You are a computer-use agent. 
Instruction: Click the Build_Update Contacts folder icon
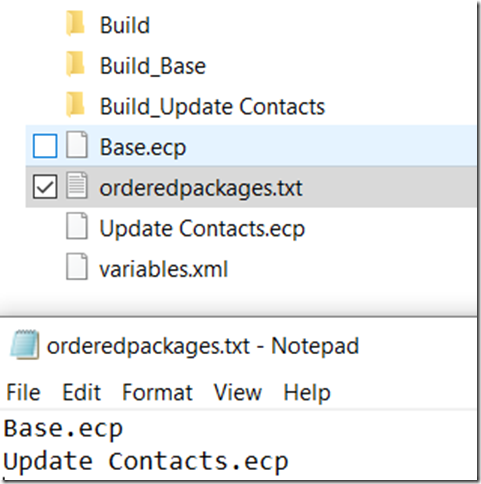[x=76, y=104]
